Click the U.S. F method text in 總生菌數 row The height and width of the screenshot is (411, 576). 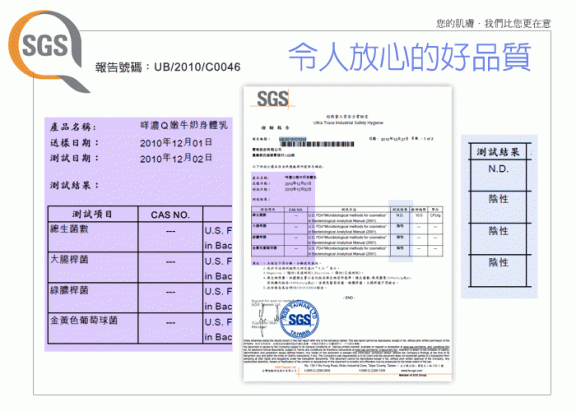tap(218, 231)
